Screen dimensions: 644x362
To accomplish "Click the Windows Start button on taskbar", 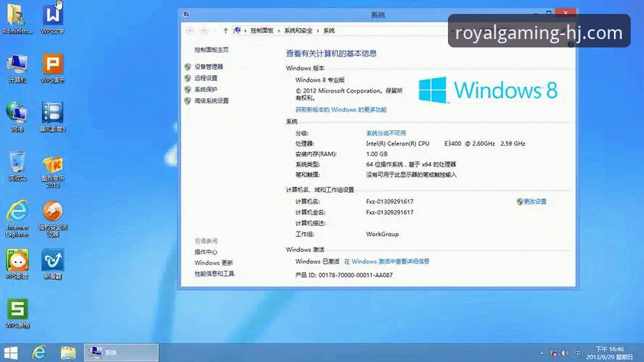I will tap(10, 353).
